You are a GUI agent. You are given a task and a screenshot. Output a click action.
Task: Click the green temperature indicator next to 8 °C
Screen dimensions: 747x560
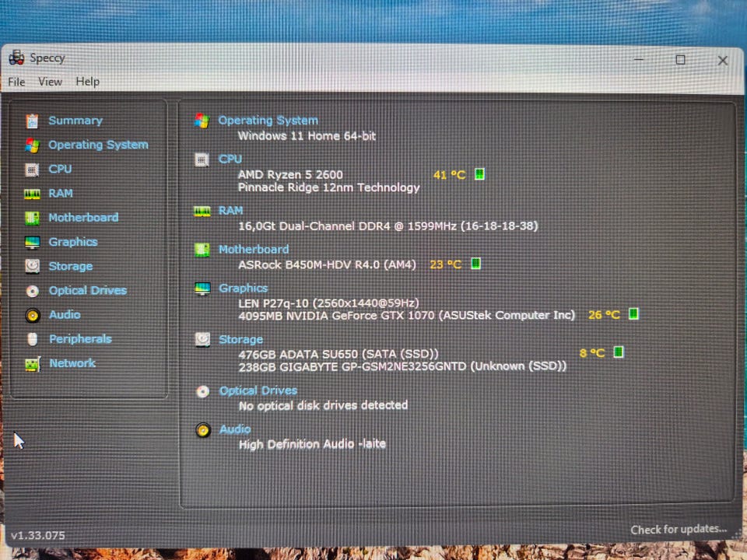click(618, 352)
